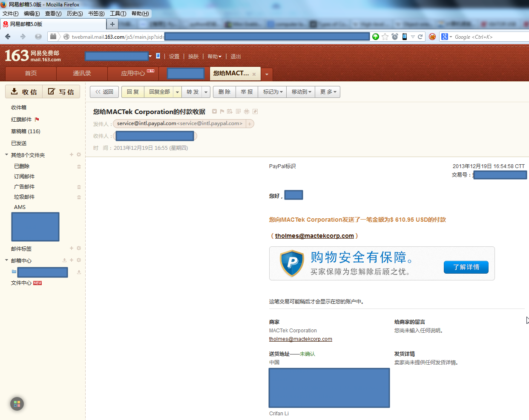Click the alarm clock icon in address bar
529x420 pixels.
(395, 37)
